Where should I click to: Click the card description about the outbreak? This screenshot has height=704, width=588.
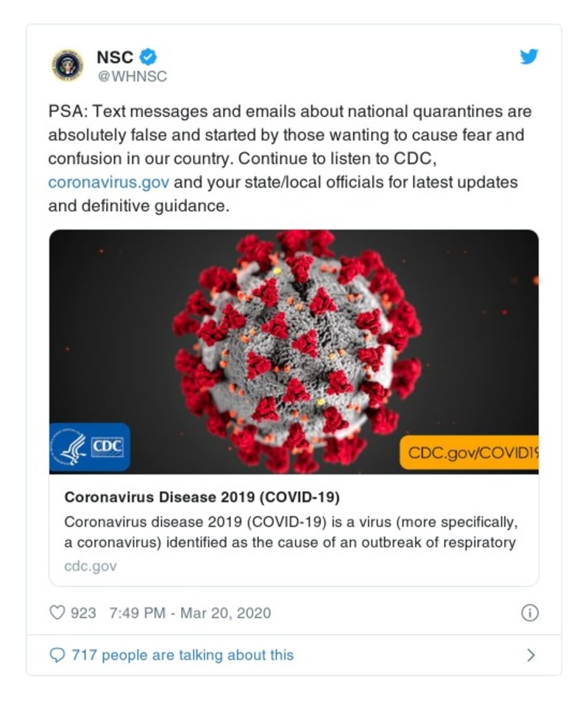pyautogui.click(x=290, y=533)
